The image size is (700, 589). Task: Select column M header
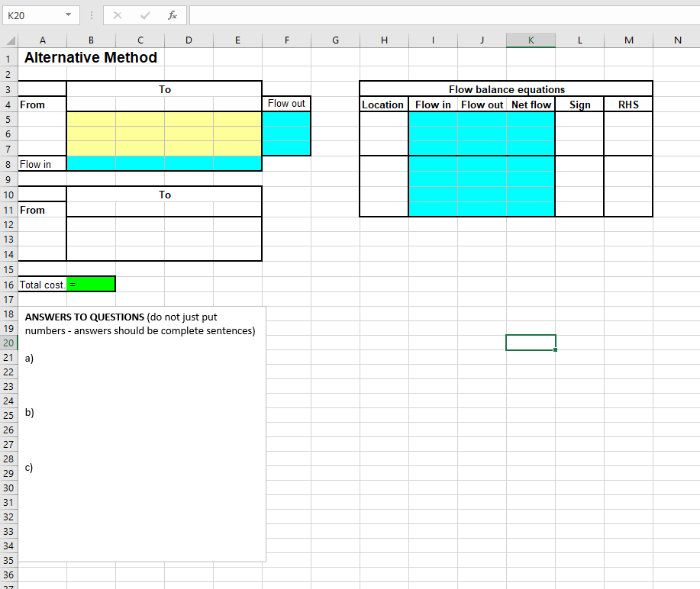(628, 40)
